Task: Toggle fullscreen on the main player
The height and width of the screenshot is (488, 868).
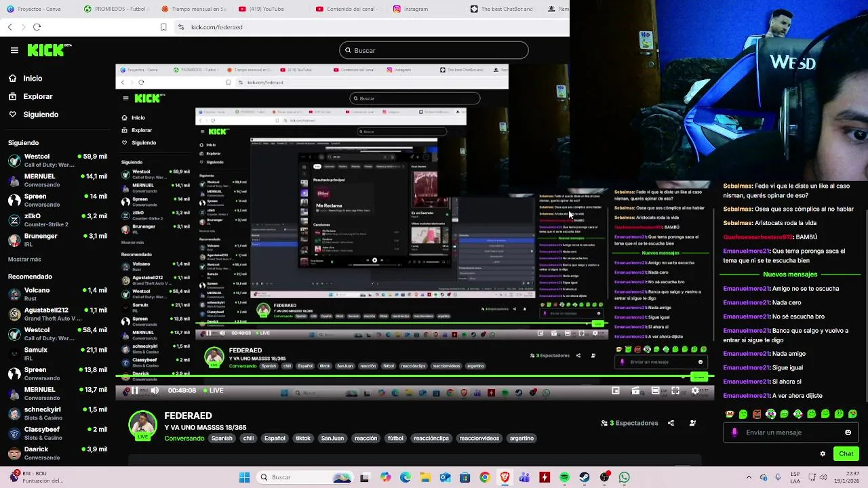Action: point(675,391)
